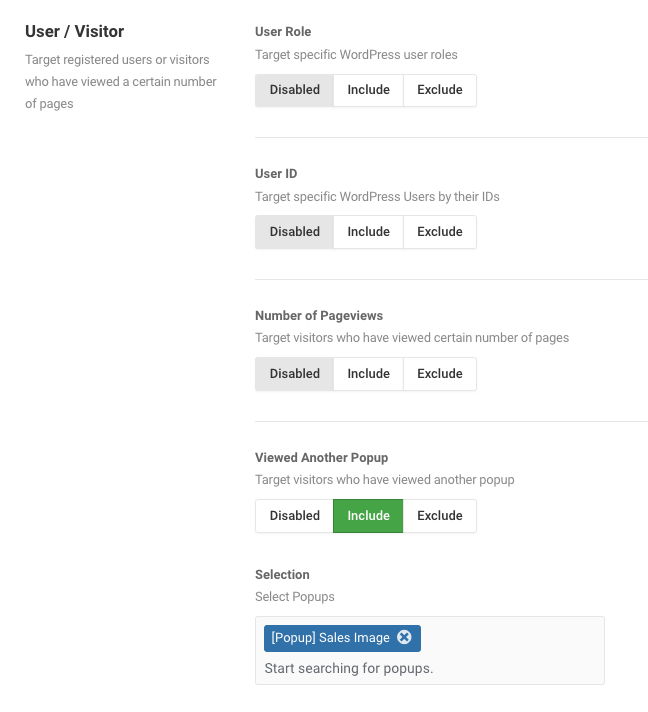648x712 pixels.
Task: Click the [Popup] Sales Image tag label
Action: pos(330,638)
